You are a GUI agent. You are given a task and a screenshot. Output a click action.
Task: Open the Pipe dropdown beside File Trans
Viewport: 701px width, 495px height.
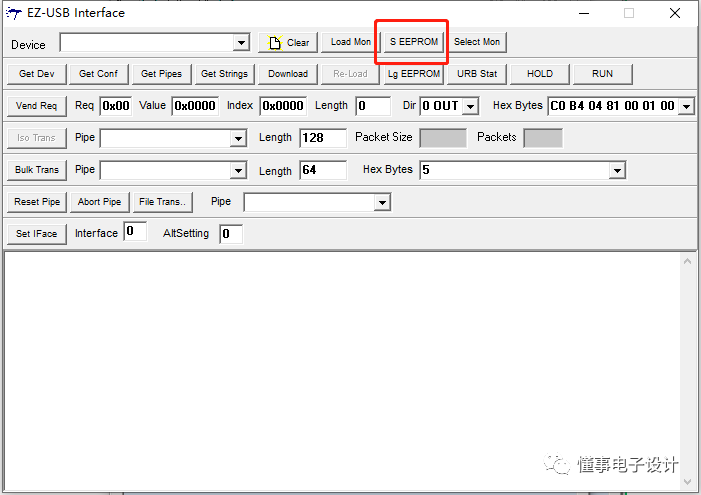tap(382, 203)
